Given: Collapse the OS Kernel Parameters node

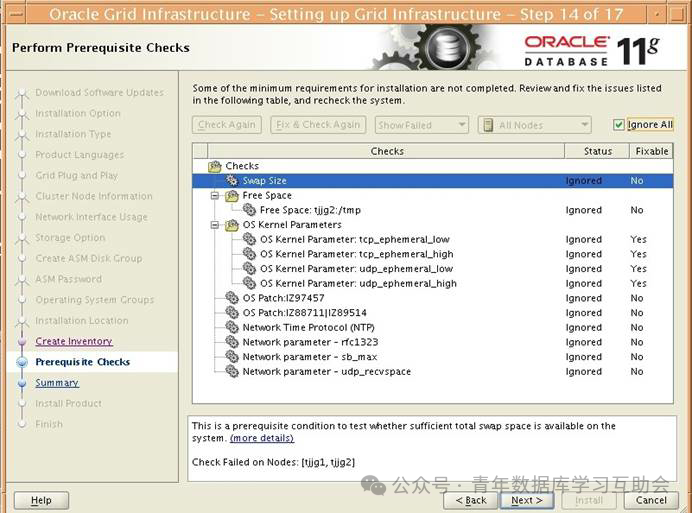Looking at the screenshot, I should click(214, 225).
